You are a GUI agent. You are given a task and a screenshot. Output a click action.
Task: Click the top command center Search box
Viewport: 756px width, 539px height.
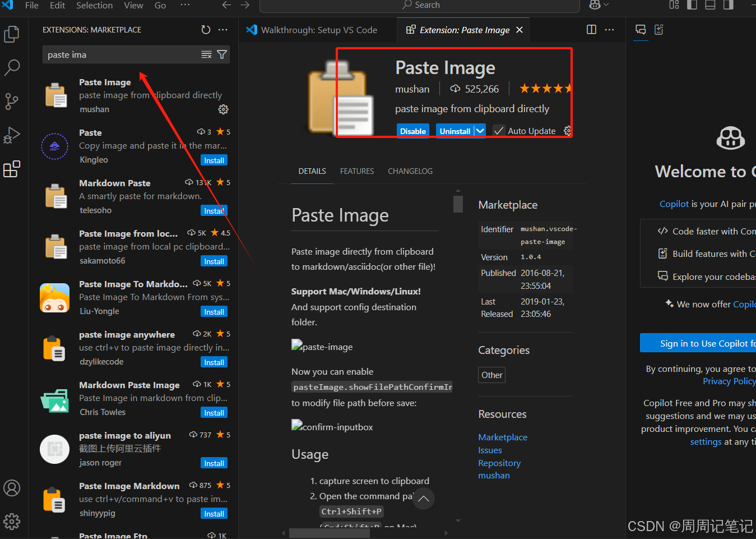click(420, 5)
